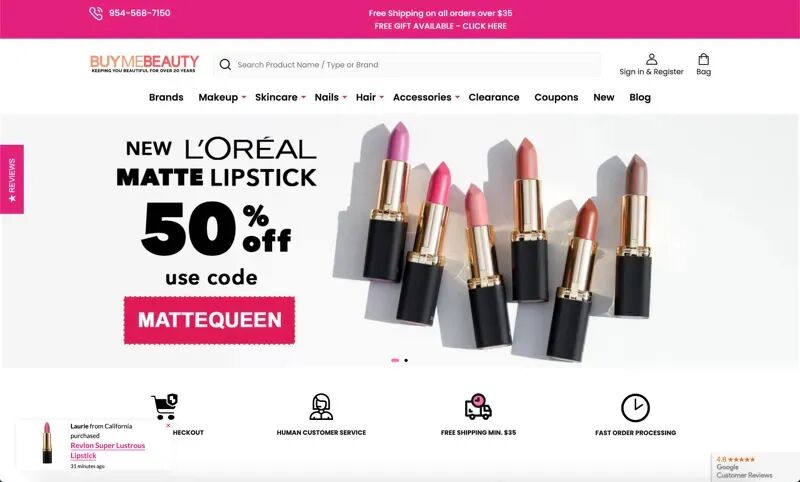This screenshot has width=800, height=482.
Task: Open Sign in & Register account icon
Action: pyautogui.click(x=651, y=59)
